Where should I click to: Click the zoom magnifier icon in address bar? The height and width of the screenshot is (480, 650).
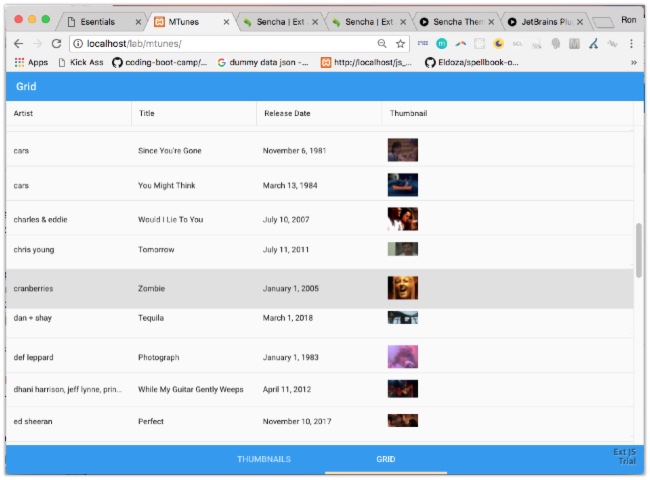coord(382,44)
